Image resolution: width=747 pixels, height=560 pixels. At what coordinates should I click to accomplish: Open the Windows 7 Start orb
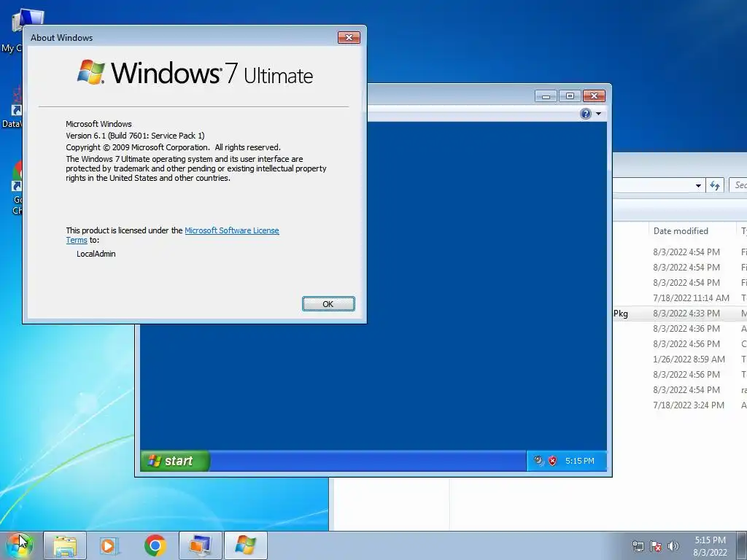20,545
